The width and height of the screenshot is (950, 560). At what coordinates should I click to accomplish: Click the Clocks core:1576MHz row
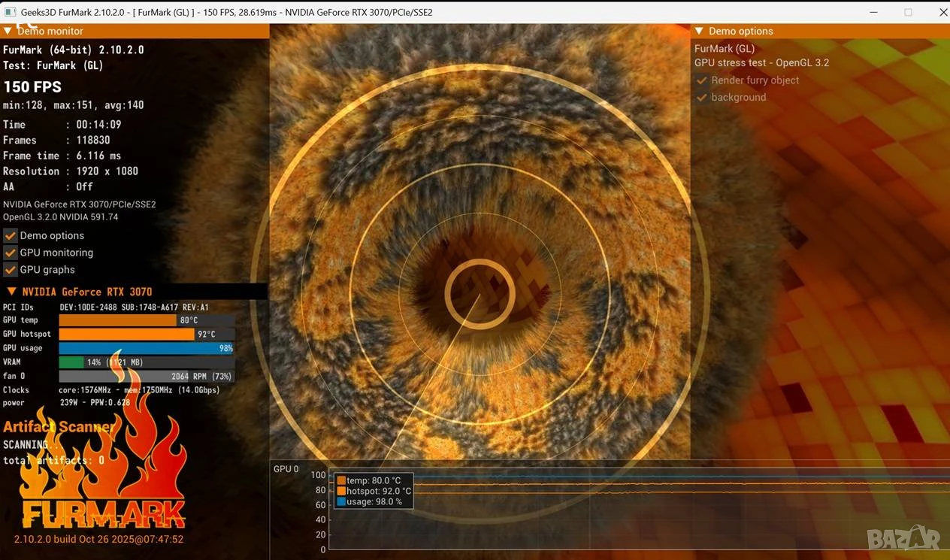tap(111, 390)
